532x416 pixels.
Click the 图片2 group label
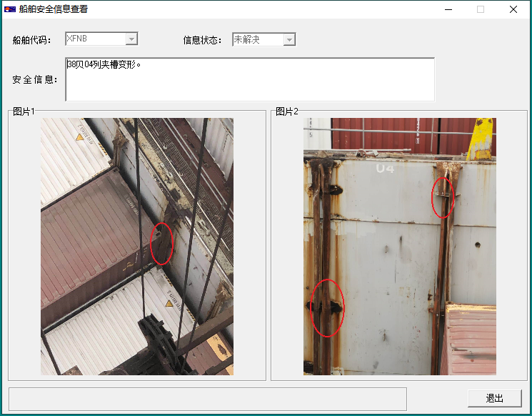point(286,112)
